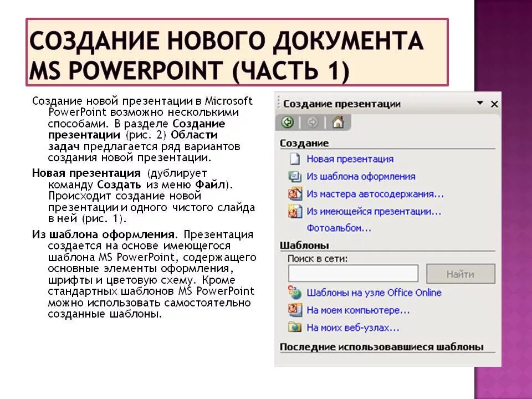
Task: Click the greyed Forward arrow icon
Action: pyautogui.click(x=313, y=122)
